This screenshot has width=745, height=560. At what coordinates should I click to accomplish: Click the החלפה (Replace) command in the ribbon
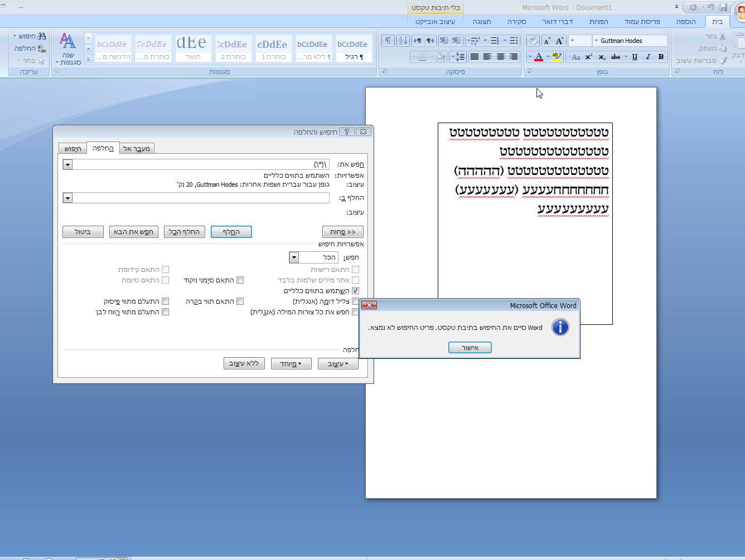tap(30, 48)
